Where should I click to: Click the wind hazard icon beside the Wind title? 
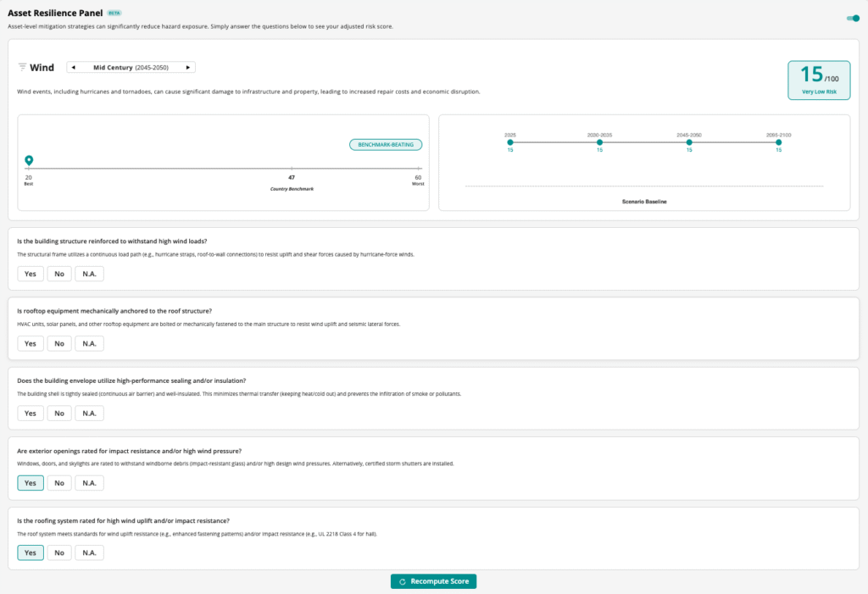tap(23, 68)
